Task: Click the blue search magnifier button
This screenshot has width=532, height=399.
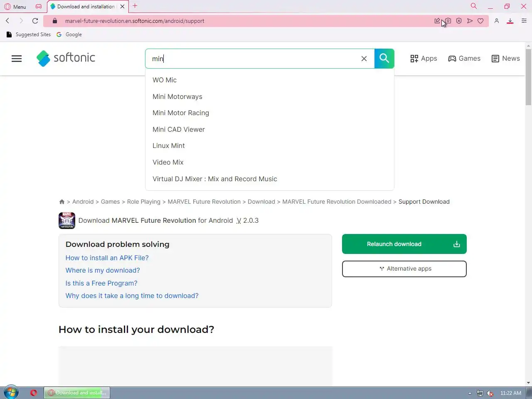Action: tap(384, 59)
